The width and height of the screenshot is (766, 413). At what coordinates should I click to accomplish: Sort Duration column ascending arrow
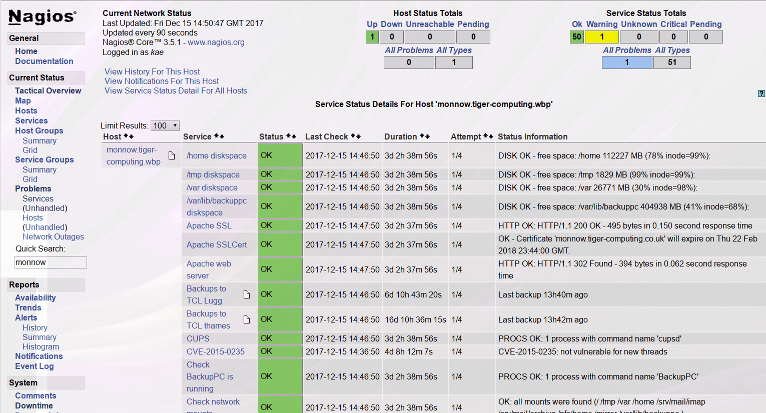422,136
